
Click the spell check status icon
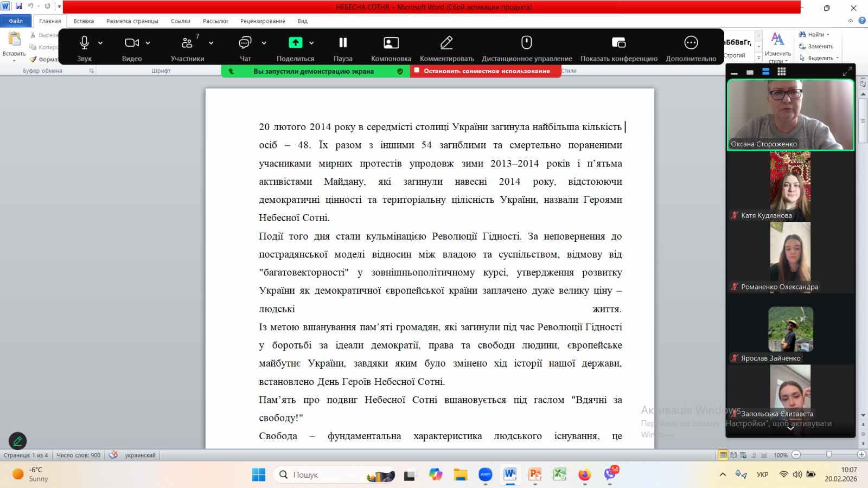click(x=113, y=455)
